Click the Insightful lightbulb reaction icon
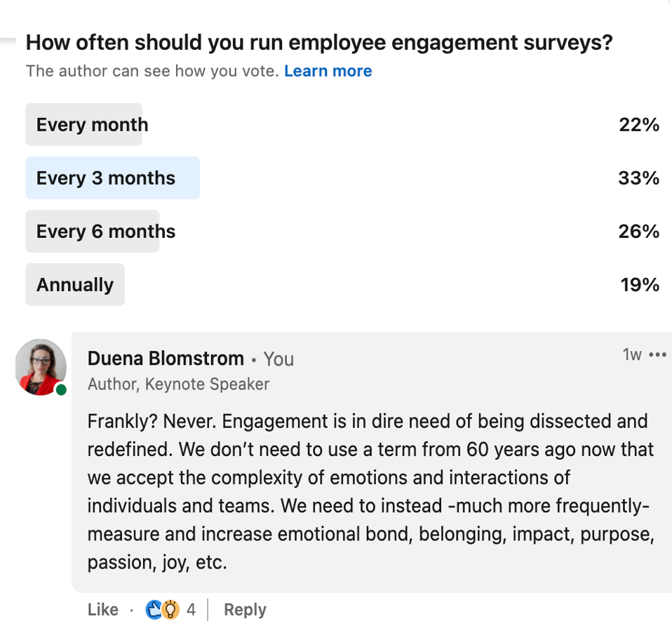Screen dimensions: 672x640 click(170, 610)
